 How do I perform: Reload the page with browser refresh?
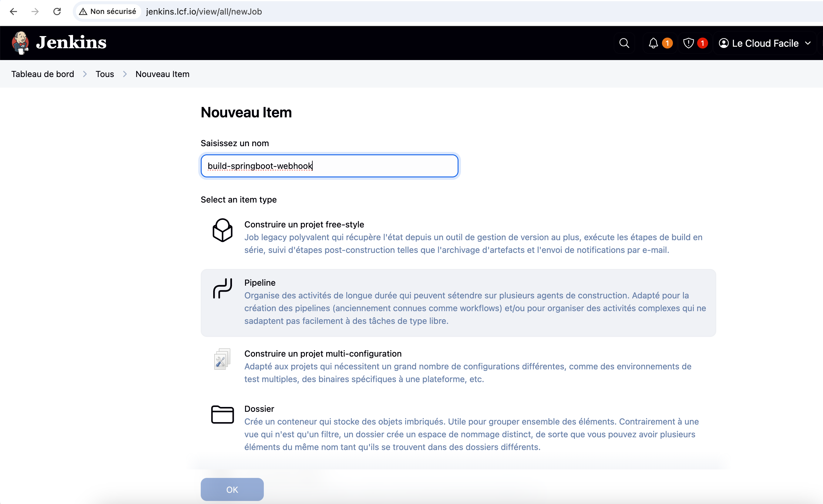(x=57, y=12)
